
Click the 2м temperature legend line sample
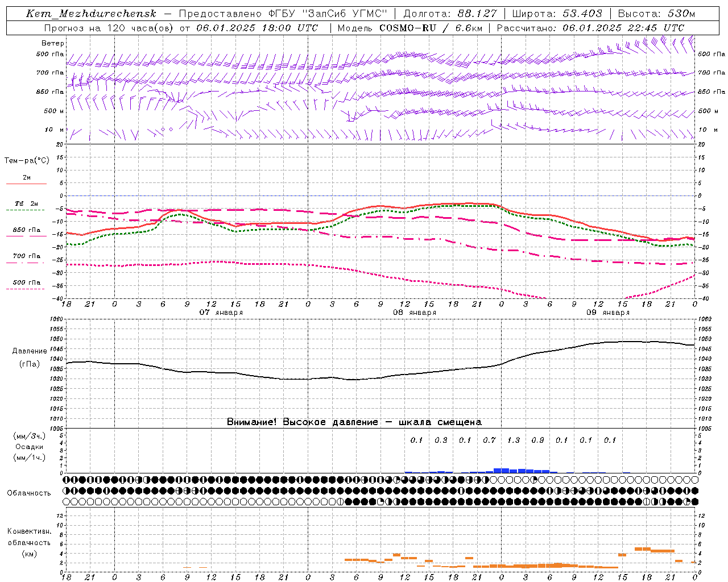click(x=26, y=184)
